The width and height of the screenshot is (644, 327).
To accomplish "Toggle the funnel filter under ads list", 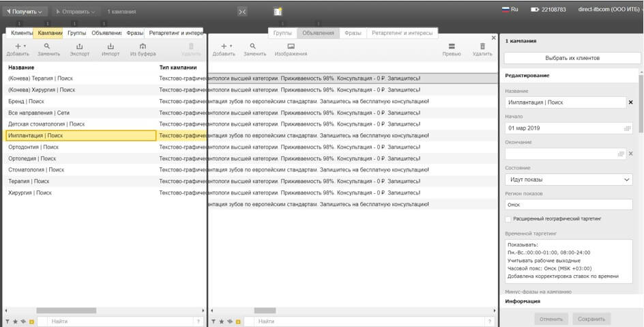I will coord(214,322).
